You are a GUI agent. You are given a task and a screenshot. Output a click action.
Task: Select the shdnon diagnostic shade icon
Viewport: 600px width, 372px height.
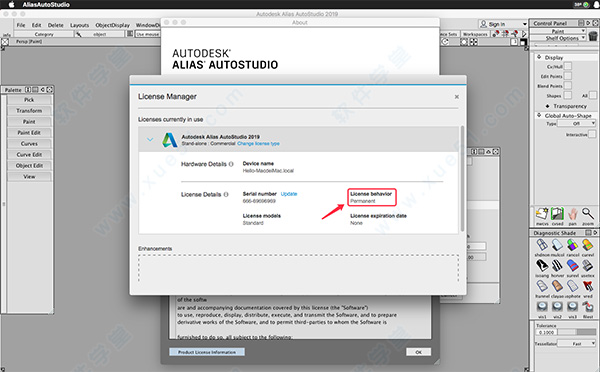tap(542, 245)
